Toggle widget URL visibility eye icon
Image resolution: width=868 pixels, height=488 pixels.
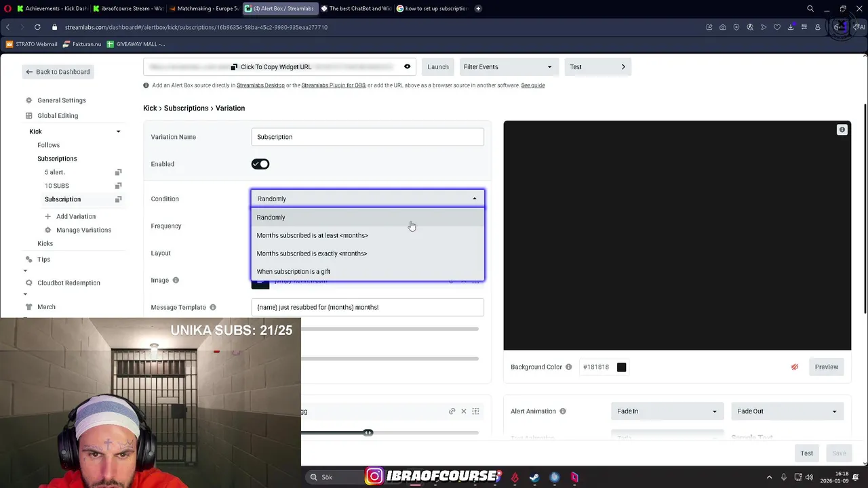tap(407, 66)
